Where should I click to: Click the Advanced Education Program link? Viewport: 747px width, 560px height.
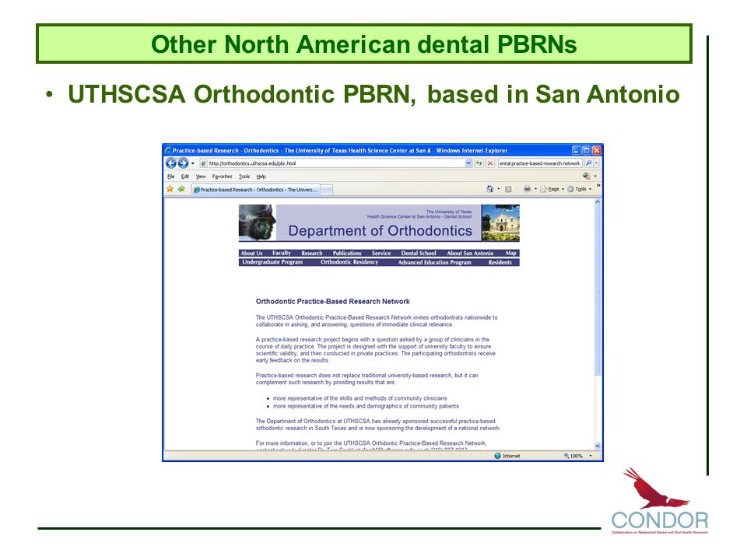point(434,262)
